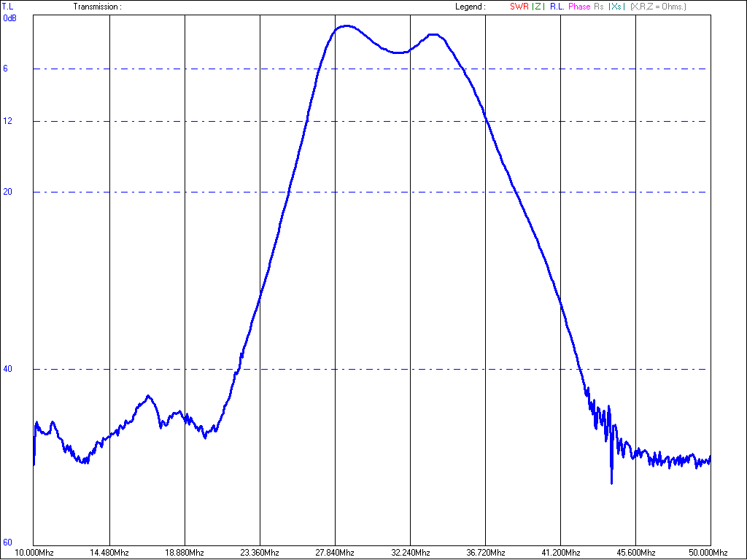747x560 pixels.
Task: Click the 10.000Mhz frequency label
Action: [34, 553]
